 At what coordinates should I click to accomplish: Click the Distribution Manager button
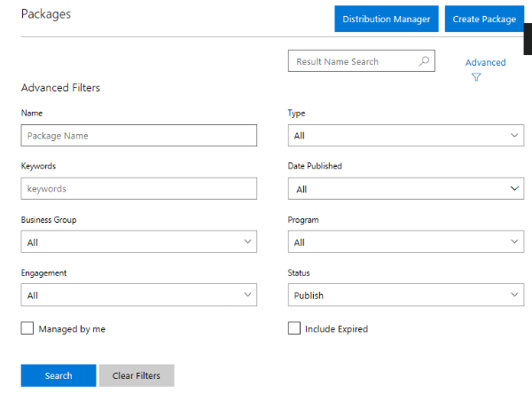(x=386, y=19)
